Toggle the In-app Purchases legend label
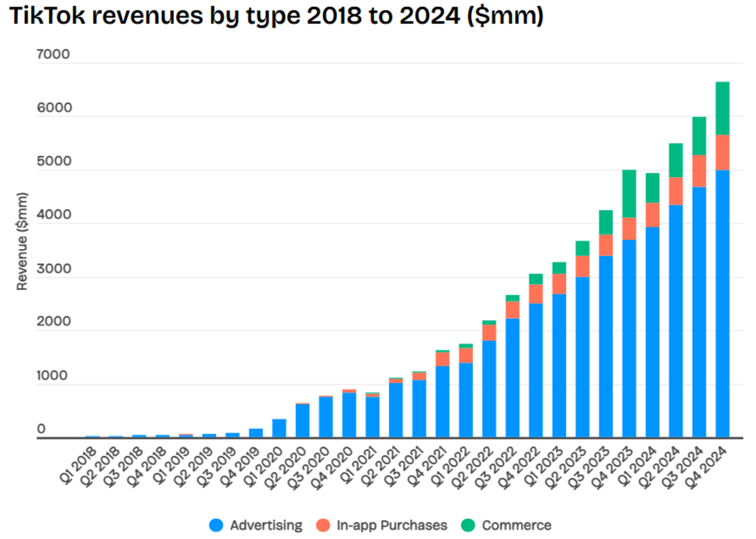This screenshot has height=539, width=756. tap(392, 525)
